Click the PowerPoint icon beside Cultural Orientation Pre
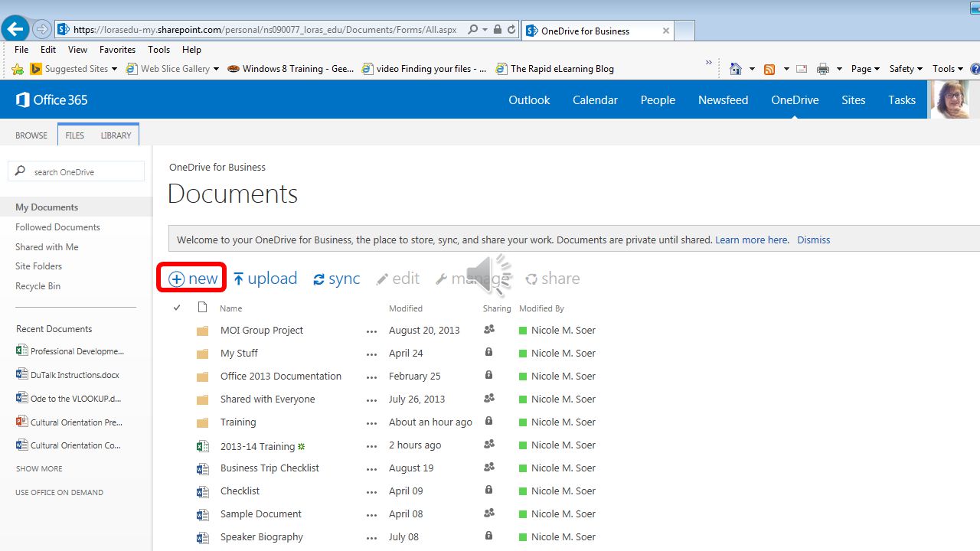 pyautogui.click(x=22, y=421)
